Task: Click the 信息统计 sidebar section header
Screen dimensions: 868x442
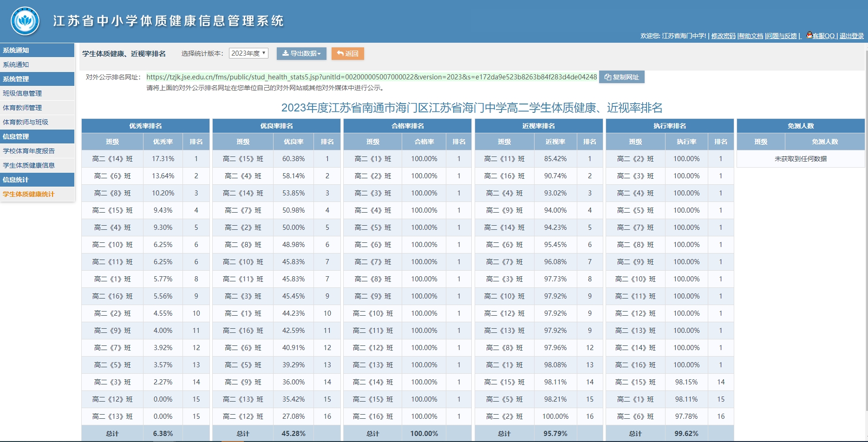Action: coord(37,180)
